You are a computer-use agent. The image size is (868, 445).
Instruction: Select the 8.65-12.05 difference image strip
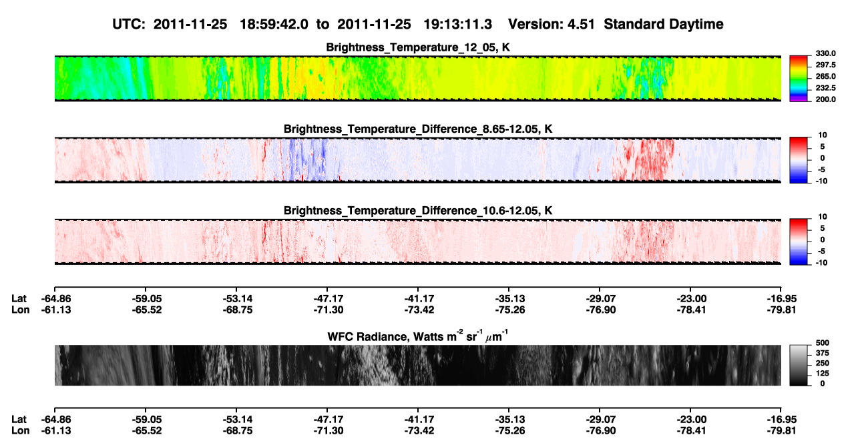coord(418,160)
